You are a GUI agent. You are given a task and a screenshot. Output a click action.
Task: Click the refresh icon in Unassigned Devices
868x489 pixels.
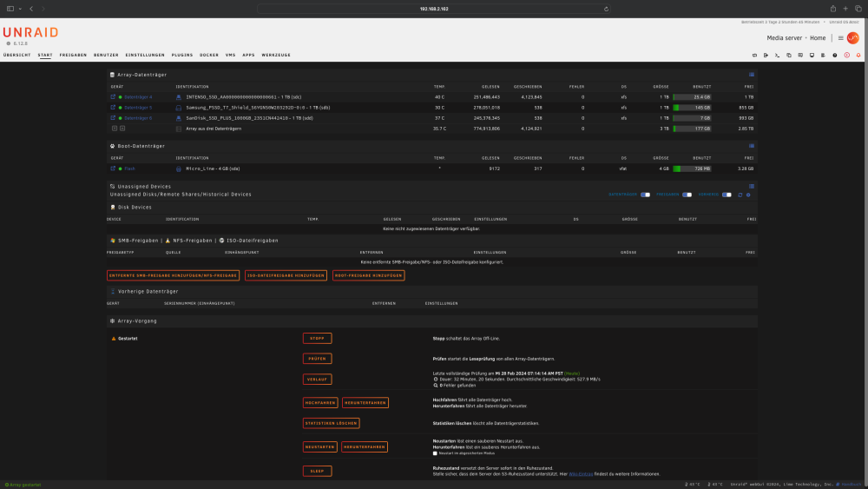pyautogui.click(x=740, y=195)
